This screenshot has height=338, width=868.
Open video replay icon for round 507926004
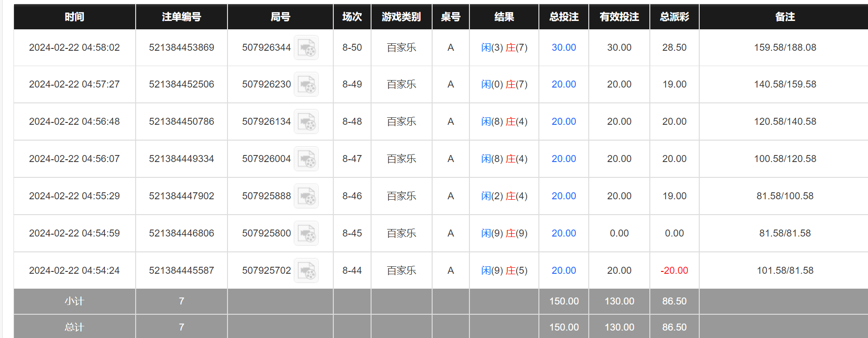click(x=306, y=159)
